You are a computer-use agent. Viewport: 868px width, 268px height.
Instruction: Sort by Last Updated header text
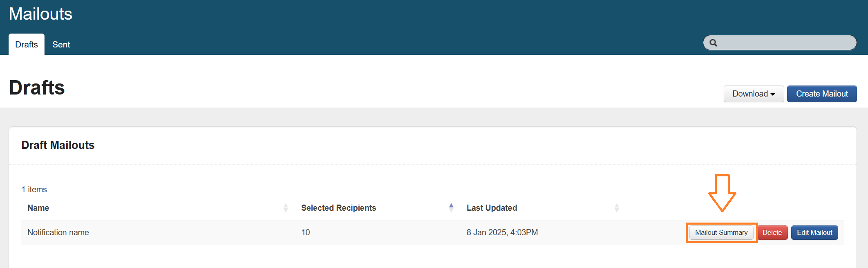[x=492, y=208]
